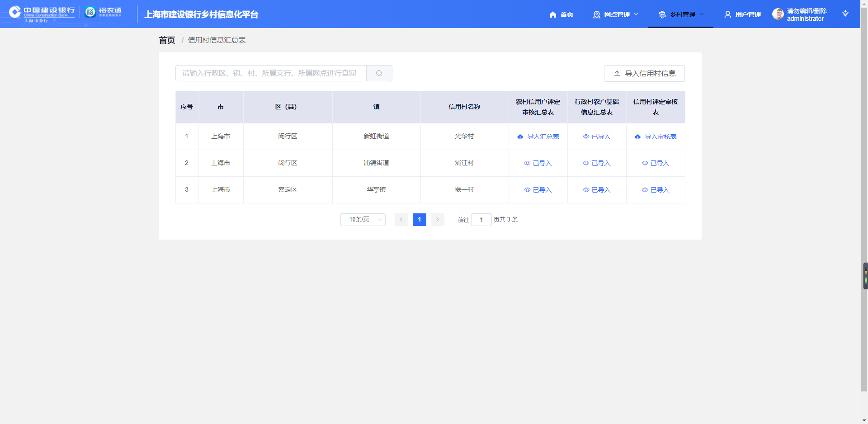View 已导入 基础信息汇总表 for 光华村

click(597, 137)
